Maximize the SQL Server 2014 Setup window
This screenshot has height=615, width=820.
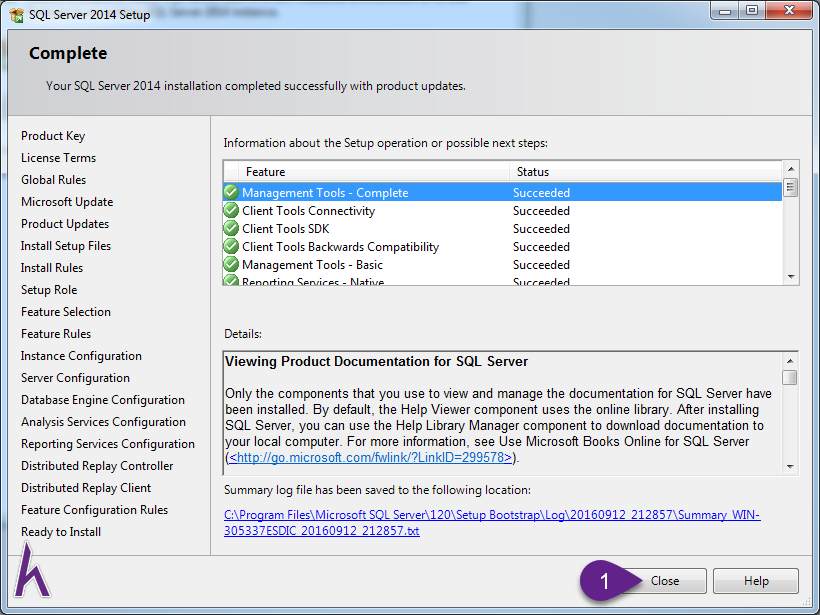[752, 10]
